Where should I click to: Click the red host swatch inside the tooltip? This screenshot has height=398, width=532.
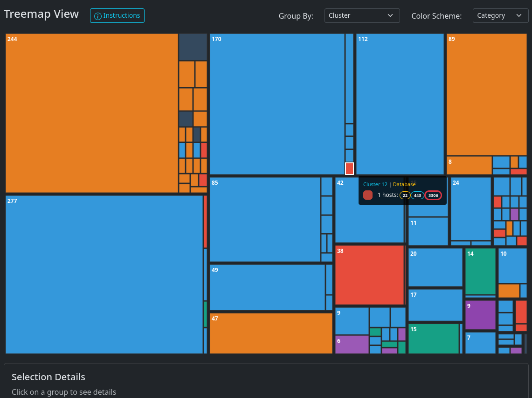click(368, 195)
